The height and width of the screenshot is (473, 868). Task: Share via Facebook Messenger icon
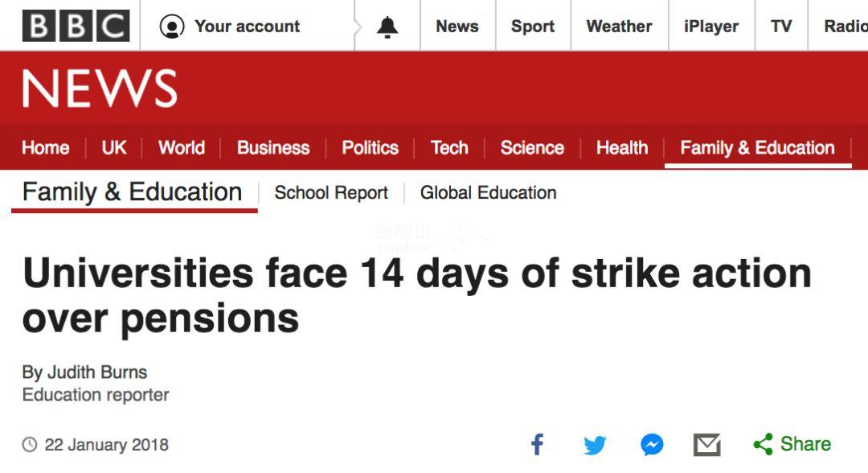click(x=652, y=445)
